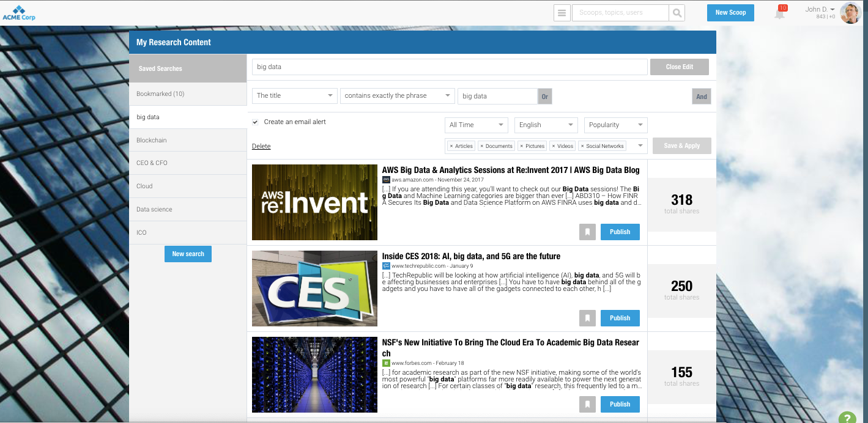868x423 pixels.
Task: Open the notifications bell icon
Action: coord(780,13)
